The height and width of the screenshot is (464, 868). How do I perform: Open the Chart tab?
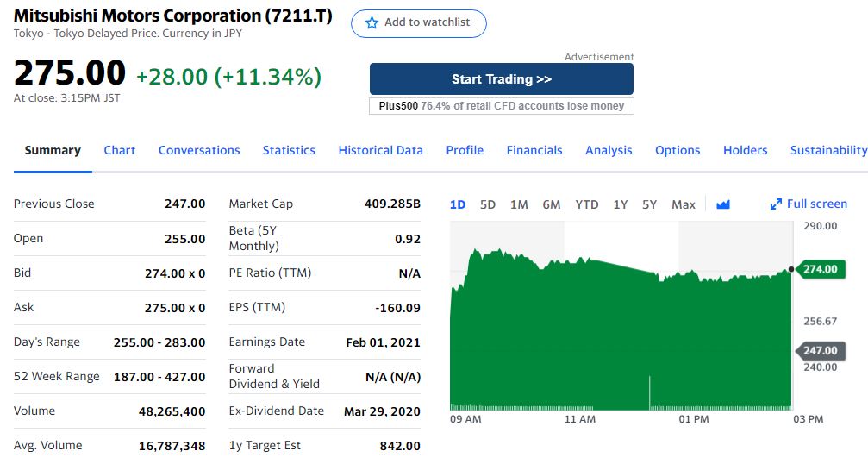(119, 150)
